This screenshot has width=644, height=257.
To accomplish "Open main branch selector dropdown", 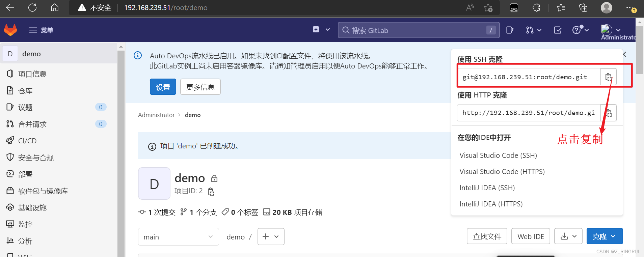I will [x=179, y=237].
